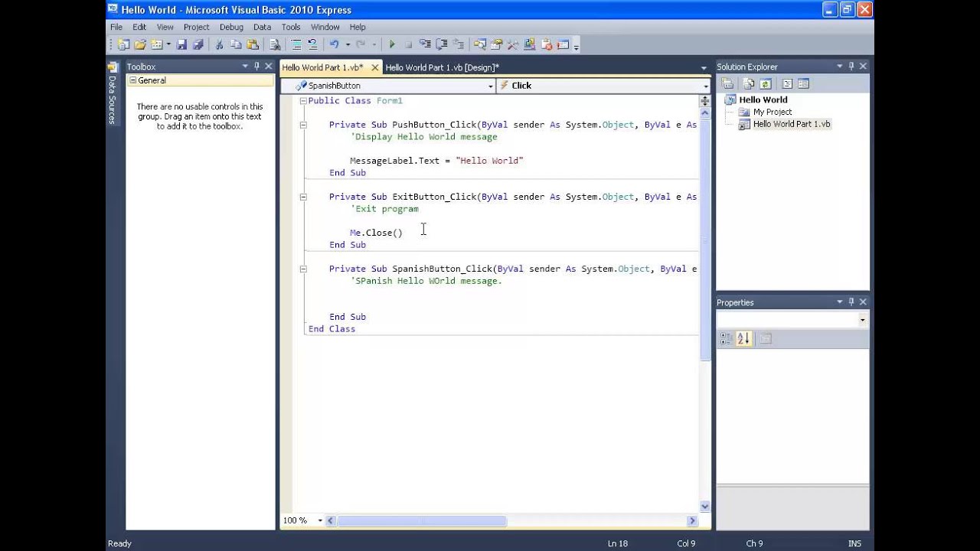Click the Undo arrow icon

pyautogui.click(x=334, y=44)
